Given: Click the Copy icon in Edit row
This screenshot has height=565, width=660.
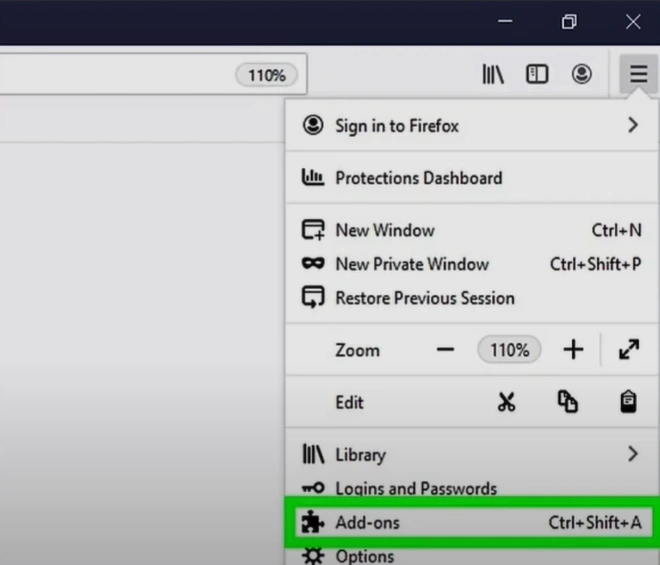Looking at the screenshot, I should tap(568, 402).
